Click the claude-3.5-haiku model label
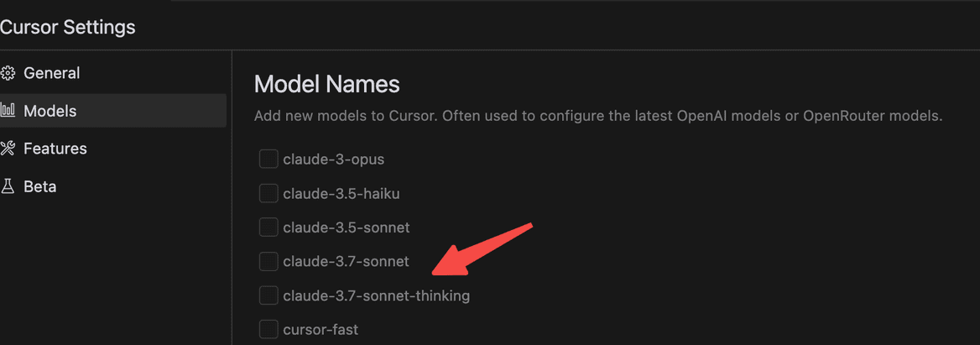 click(341, 194)
